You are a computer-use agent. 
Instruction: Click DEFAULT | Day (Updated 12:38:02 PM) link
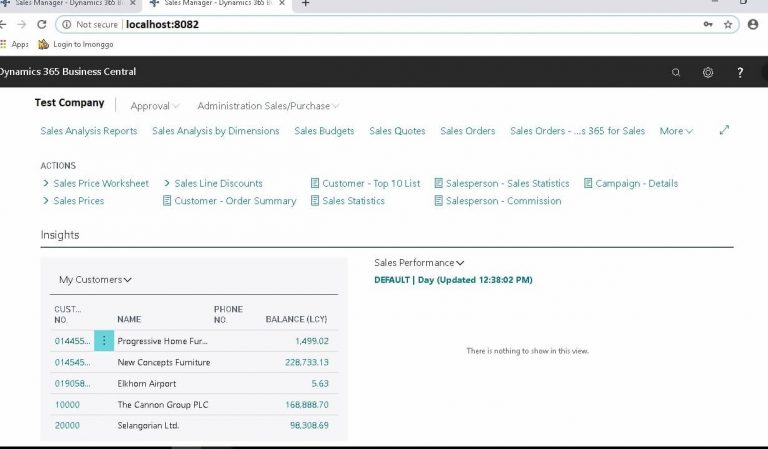click(x=453, y=280)
